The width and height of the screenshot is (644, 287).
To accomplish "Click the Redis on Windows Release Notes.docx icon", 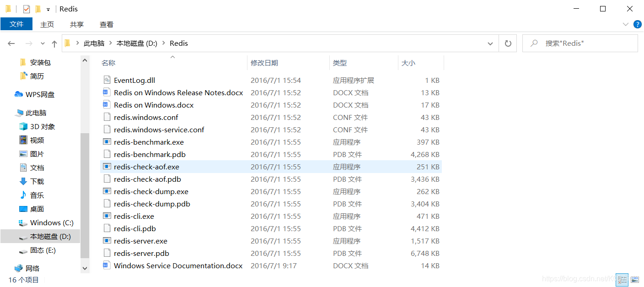I will coord(107,92).
